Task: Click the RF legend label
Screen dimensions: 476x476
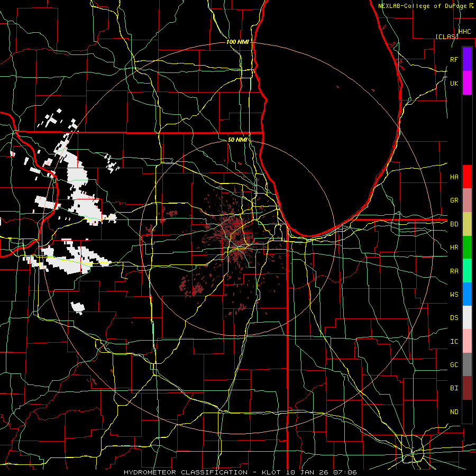Action: pos(454,59)
